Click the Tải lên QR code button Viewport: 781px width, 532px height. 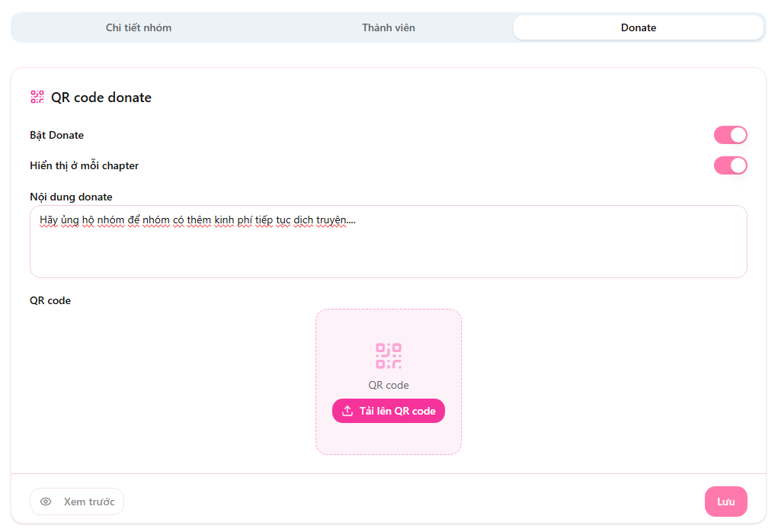click(389, 411)
